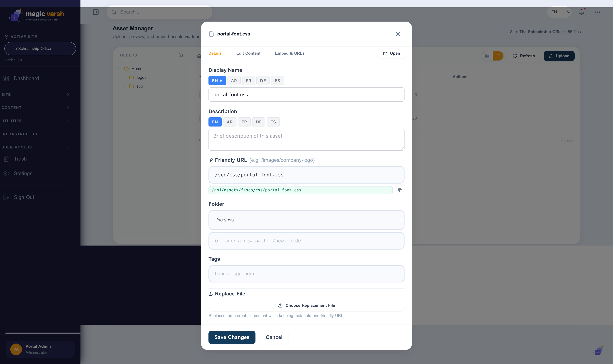Switch to Edit Content tab
613x364 pixels.
click(248, 53)
